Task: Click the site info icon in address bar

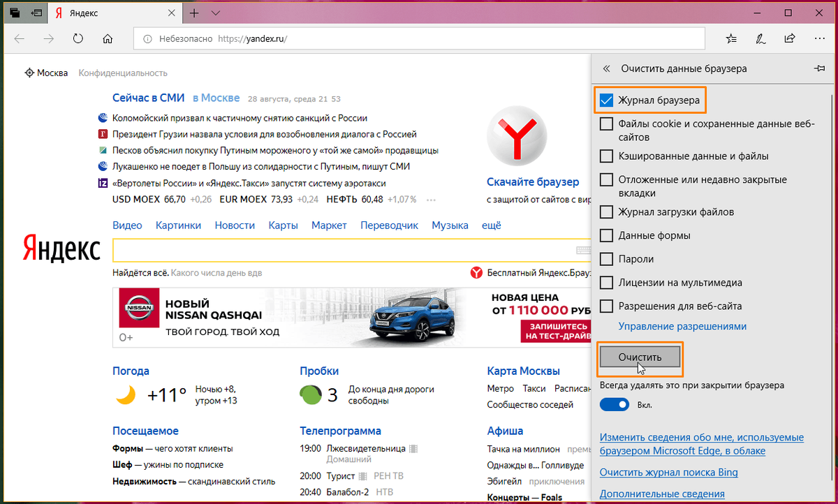Action: (147, 39)
